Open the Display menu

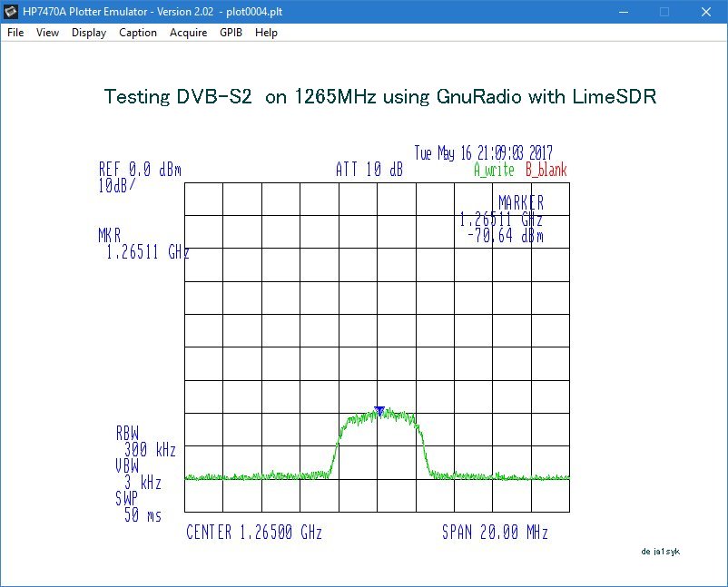point(89,33)
